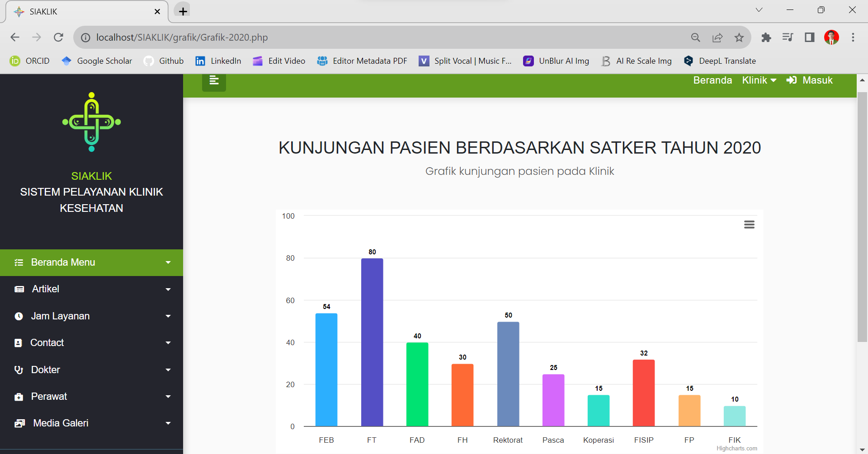Open the media control playlist icon
The height and width of the screenshot is (454, 868).
(788, 37)
